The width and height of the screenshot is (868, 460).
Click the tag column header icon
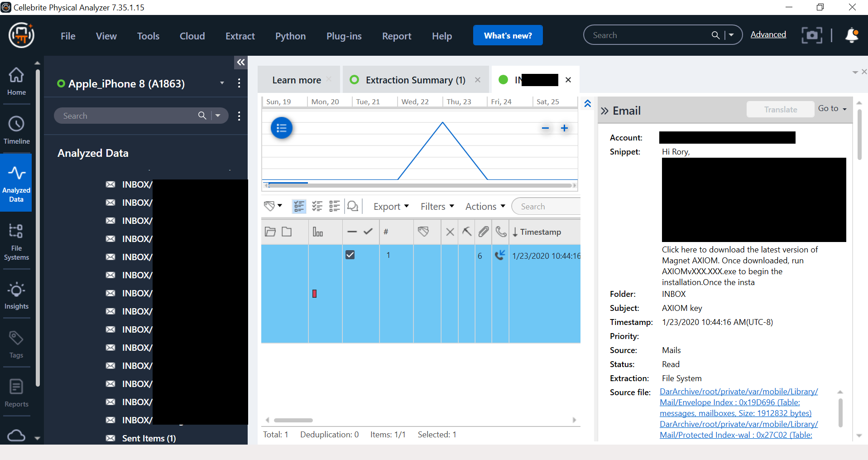423,232
